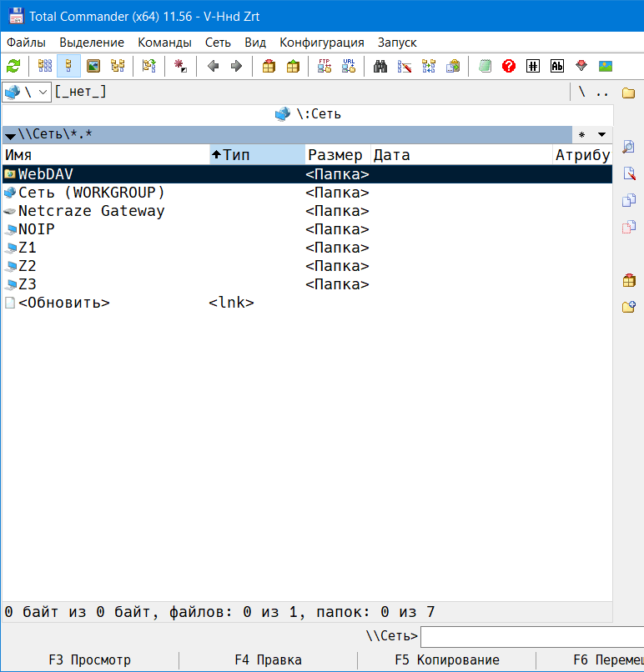
Task: Click the view file icon in right sidebar
Action: coord(629,147)
